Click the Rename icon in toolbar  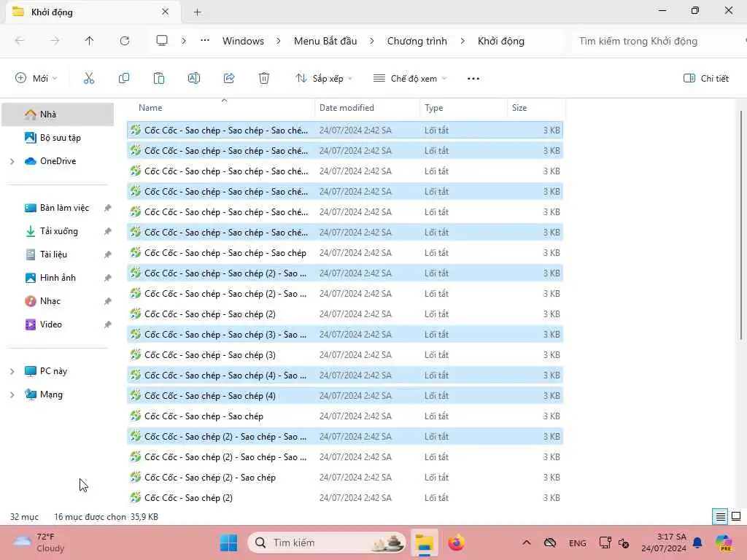[x=194, y=78]
